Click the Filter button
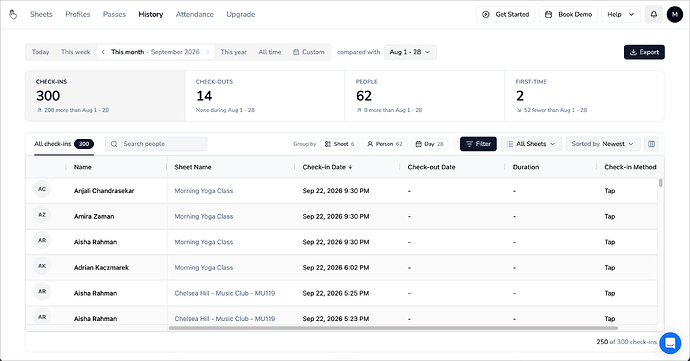This screenshot has width=690, height=361. click(x=478, y=144)
